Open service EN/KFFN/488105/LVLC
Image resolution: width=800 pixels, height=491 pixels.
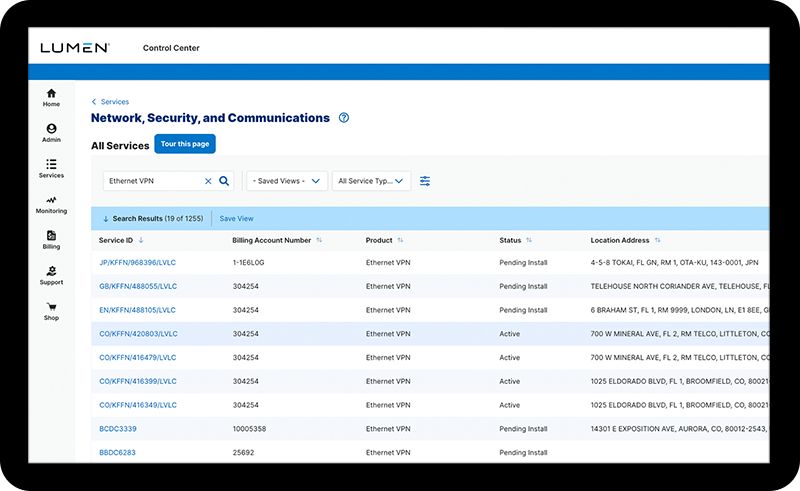point(137,310)
